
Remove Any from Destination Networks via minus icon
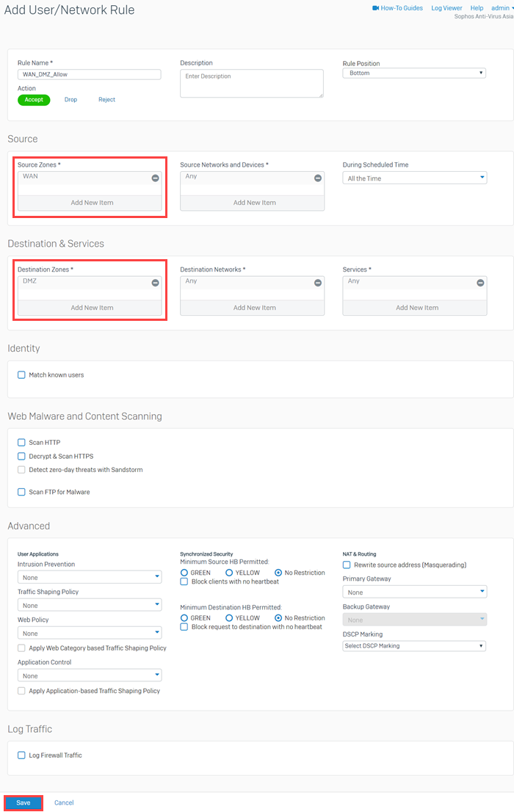tap(317, 282)
